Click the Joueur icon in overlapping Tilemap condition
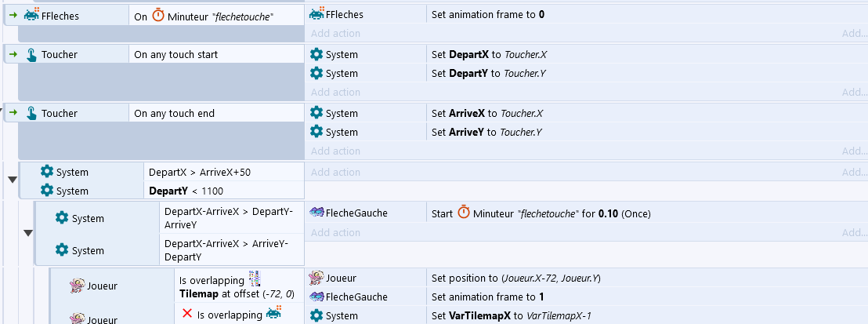The width and height of the screenshot is (868, 324). pos(77,286)
